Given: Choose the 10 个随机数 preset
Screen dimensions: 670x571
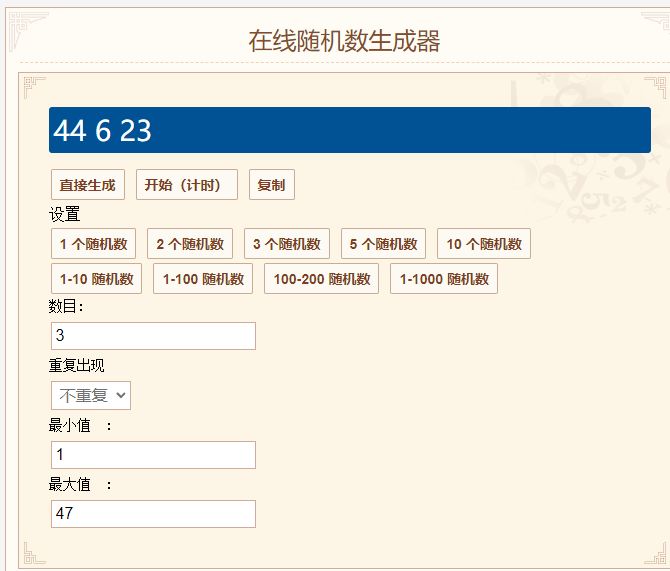Looking at the screenshot, I should coord(484,244).
